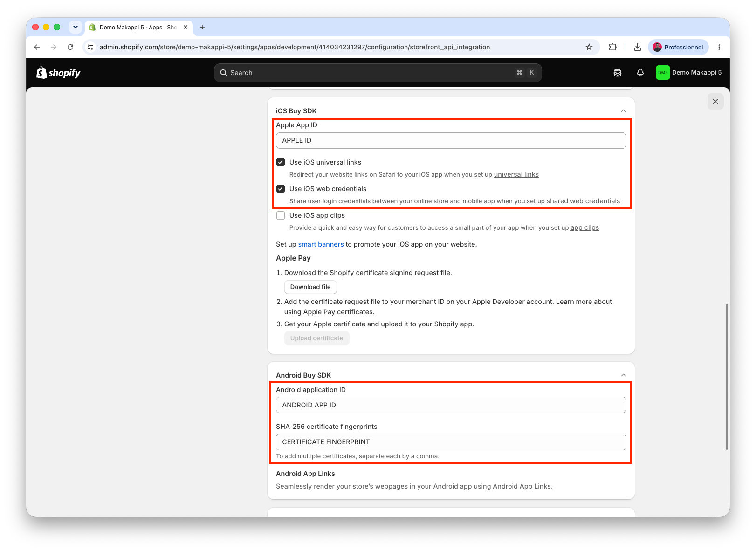
Task: Open the universal links help link
Action: click(x=516, y=174)
